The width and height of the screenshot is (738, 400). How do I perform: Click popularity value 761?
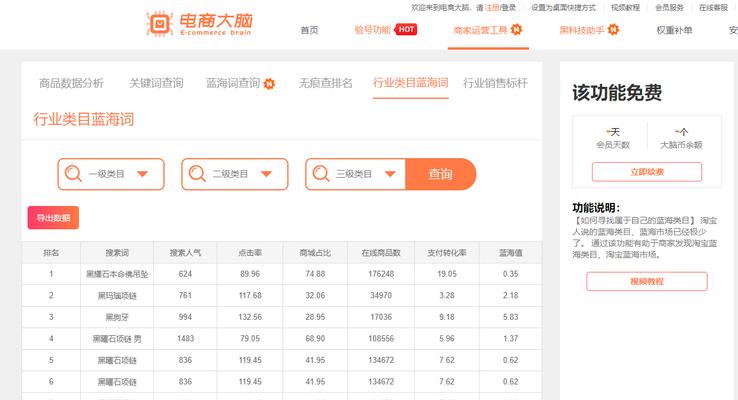pyautogui.click(x=185, y=296)
